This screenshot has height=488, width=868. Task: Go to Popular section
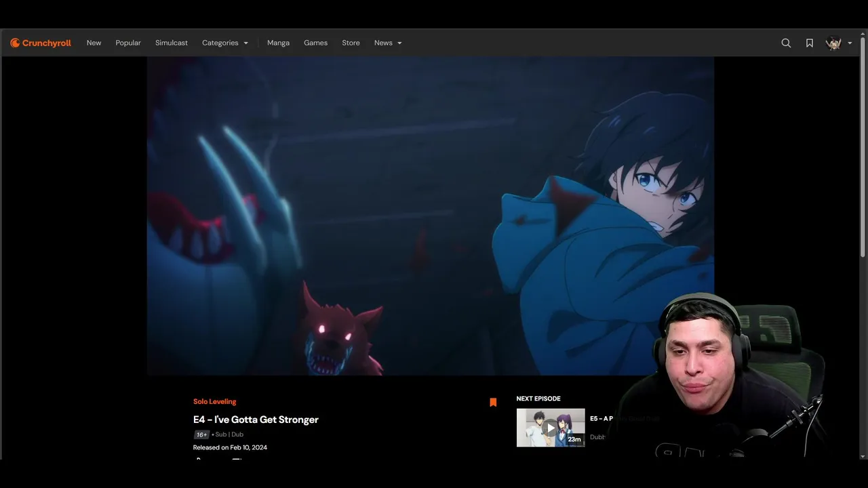(128, 43)
